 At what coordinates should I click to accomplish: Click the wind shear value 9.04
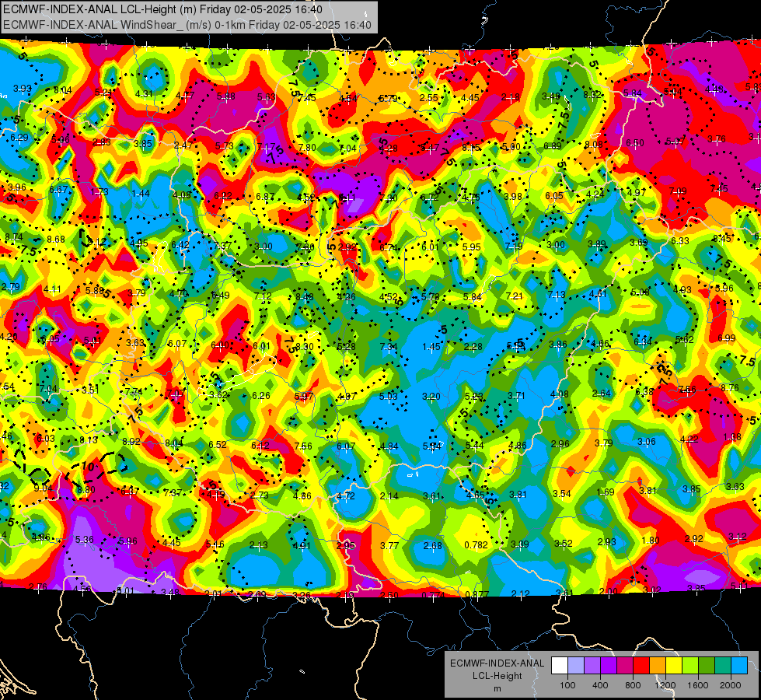[43, 488]
